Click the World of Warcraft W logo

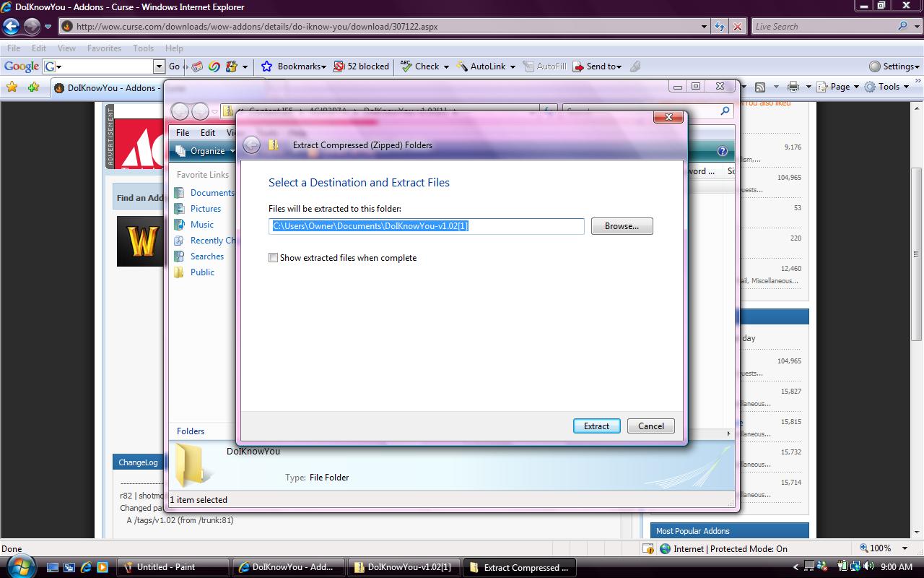pyautogui.click(x=140, y=241)
